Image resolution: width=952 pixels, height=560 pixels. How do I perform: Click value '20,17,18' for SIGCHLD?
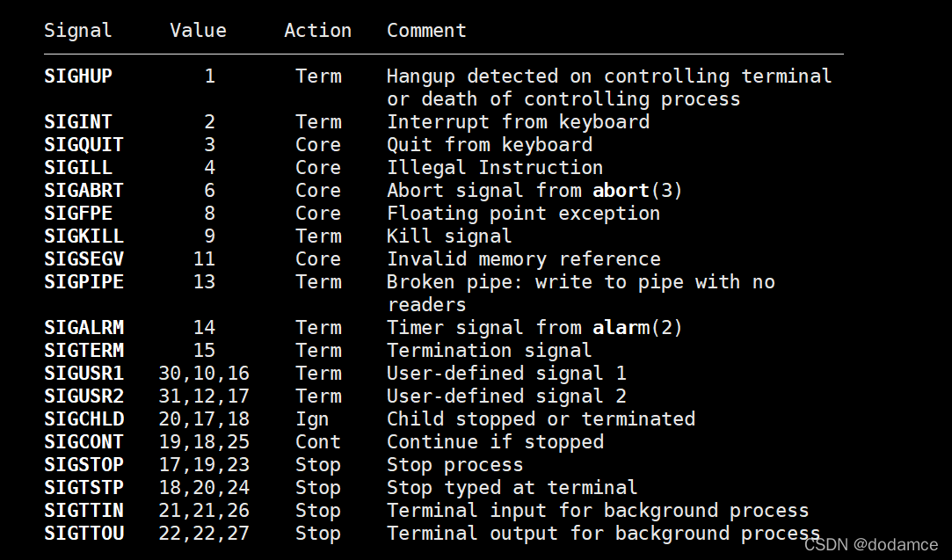(x=204, y=419)
